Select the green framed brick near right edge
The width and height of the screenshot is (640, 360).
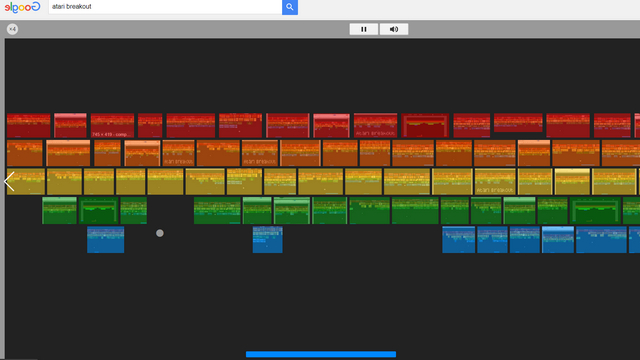(595, 211)
